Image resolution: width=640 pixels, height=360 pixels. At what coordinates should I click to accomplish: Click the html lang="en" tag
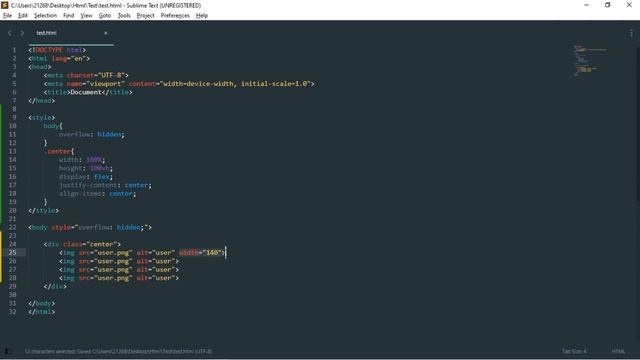(59, 58)
